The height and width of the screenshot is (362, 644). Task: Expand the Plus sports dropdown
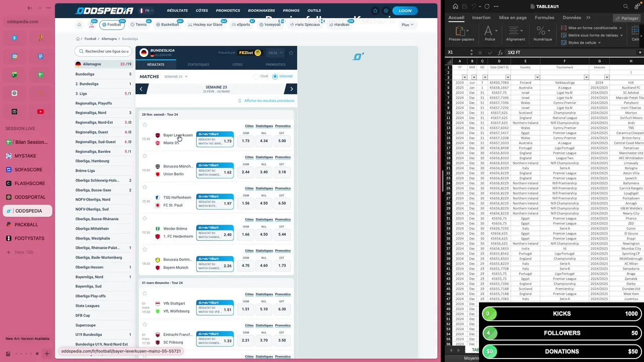pos(408,25)
